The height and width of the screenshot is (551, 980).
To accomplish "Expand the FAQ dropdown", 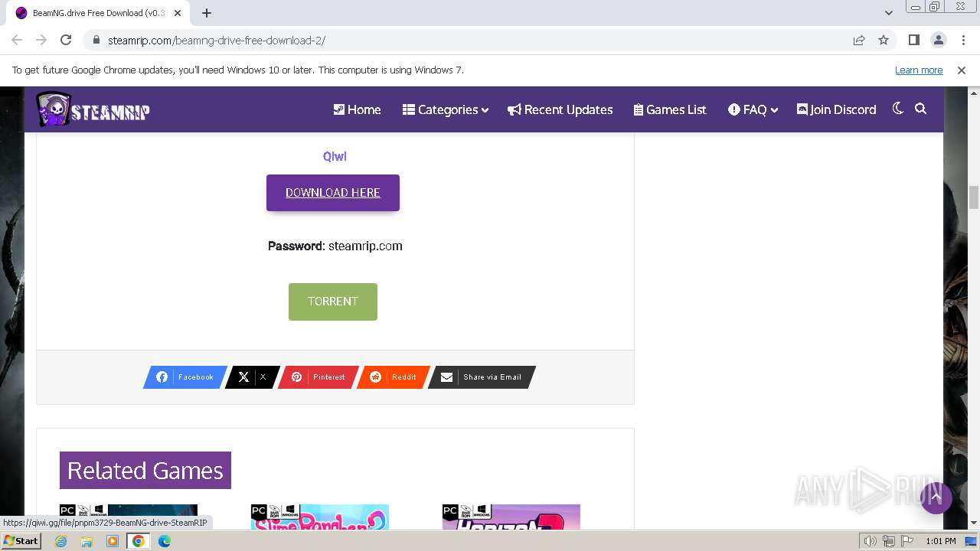I will [753, 109].
